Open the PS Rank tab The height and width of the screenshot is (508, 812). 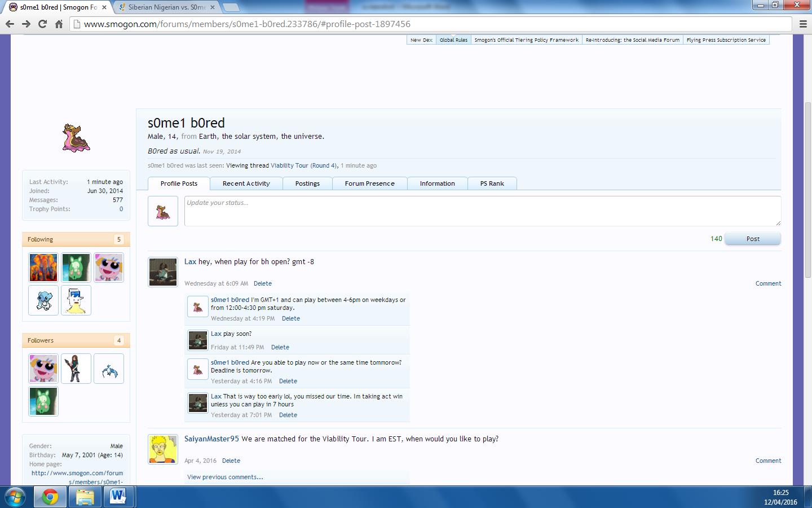tap(492, 183)
